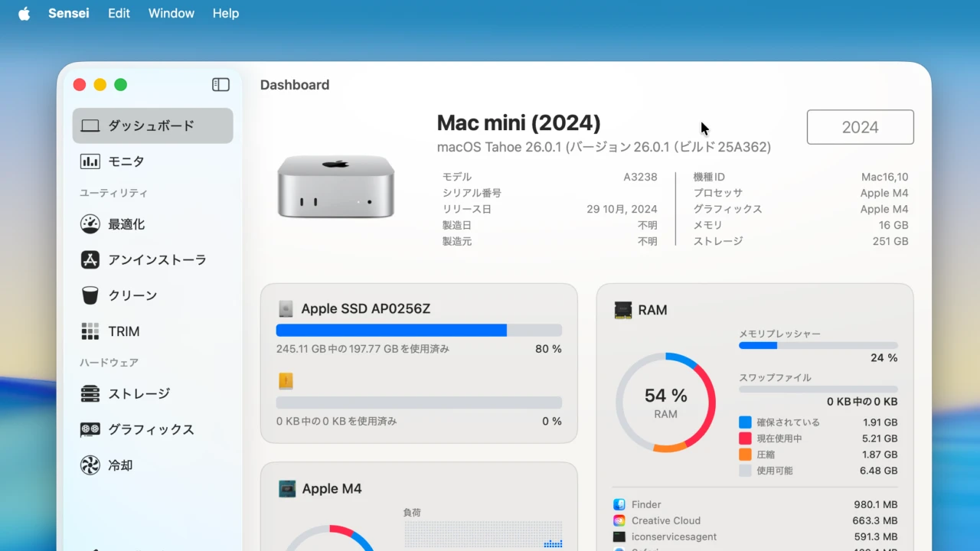Open the Apple menu
The width and height of the screenshot is (980, 551).
pyautogui.click(x=24, y=14)
